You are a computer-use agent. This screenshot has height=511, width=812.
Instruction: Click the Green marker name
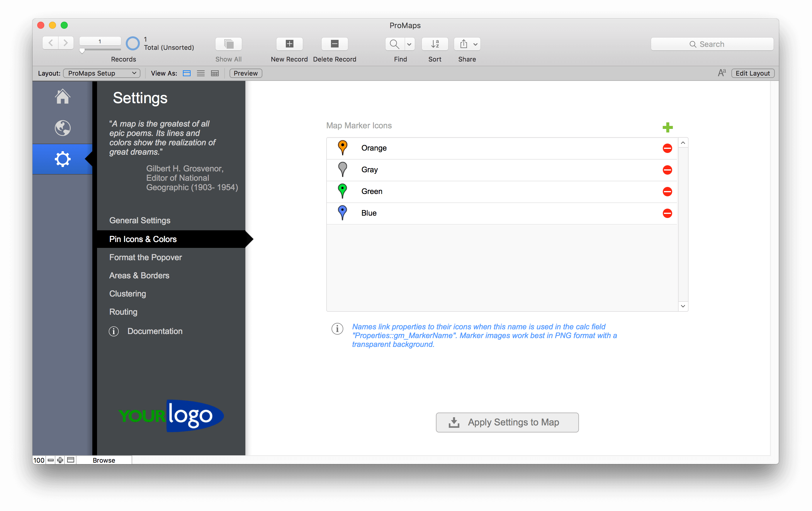(372, 191)
